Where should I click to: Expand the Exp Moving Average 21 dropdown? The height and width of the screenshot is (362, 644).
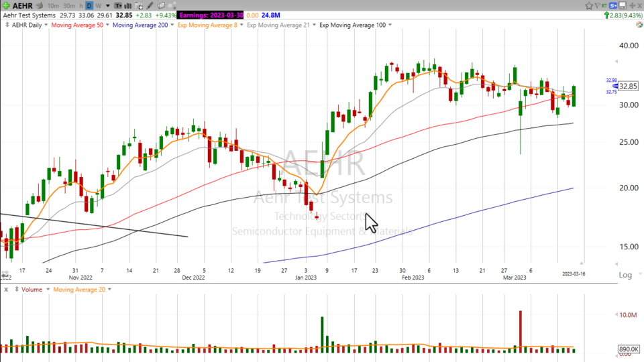pyautogui.click(x=314, y=25)
